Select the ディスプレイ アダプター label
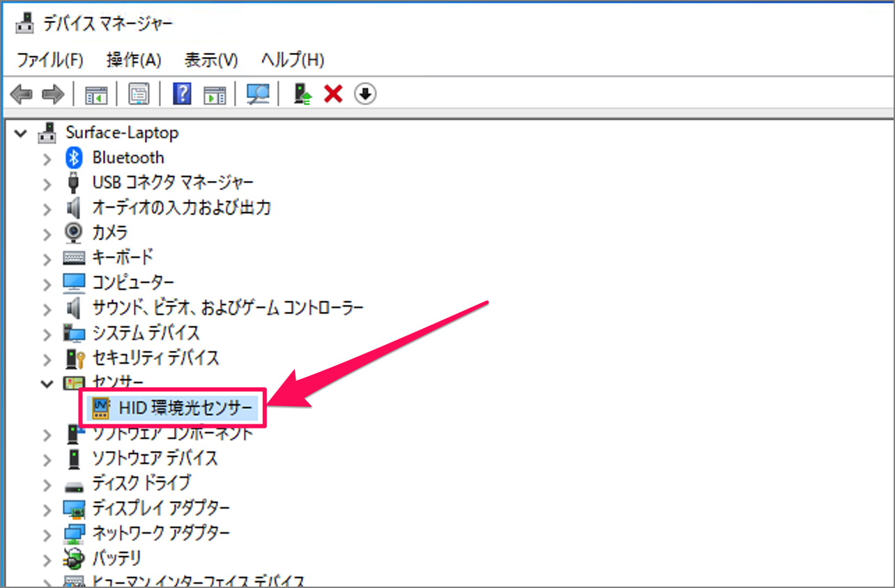 [x=161, y=508]
